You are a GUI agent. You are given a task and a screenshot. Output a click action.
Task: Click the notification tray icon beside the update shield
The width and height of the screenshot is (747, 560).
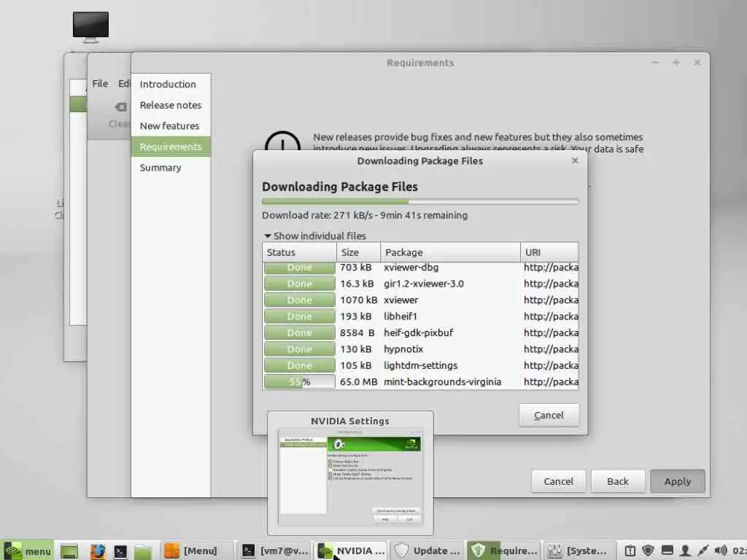point(630,551)
